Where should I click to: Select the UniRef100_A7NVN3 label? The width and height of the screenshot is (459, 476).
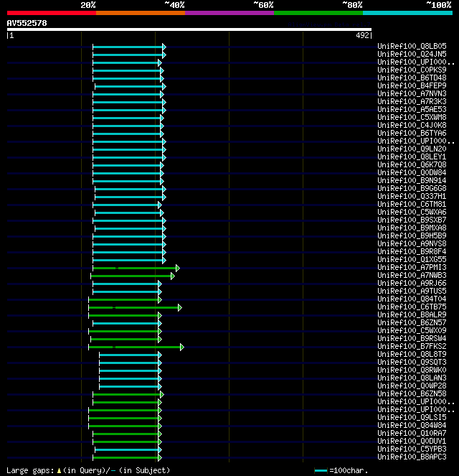coord(412,93)
